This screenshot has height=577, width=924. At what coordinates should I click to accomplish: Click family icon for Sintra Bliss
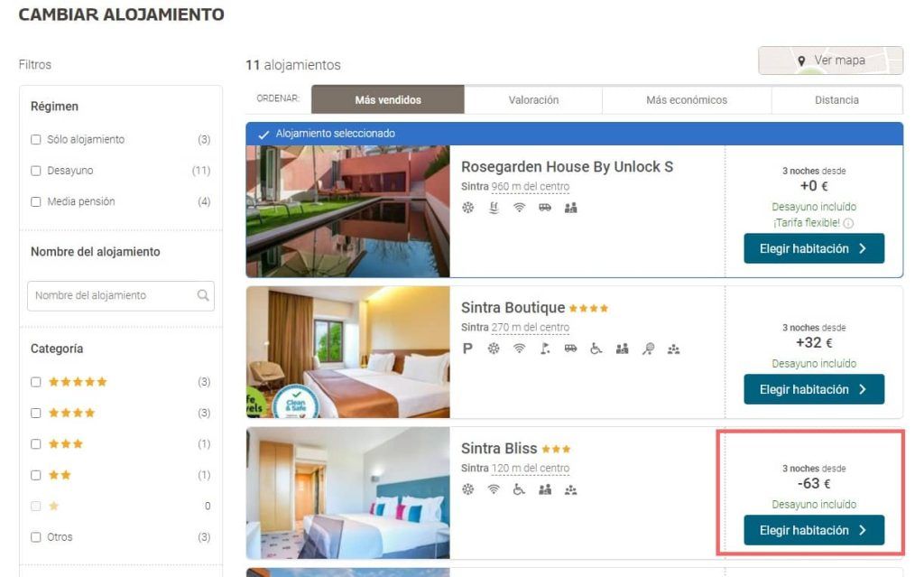(x=545, y=489)
